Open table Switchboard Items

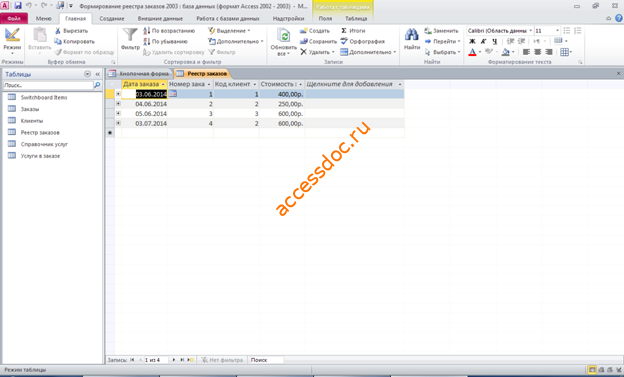tap(44, 97)
